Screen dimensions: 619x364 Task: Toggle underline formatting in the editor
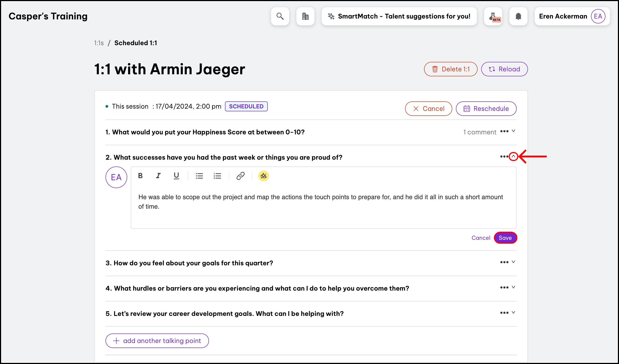(x=176, y=176)
